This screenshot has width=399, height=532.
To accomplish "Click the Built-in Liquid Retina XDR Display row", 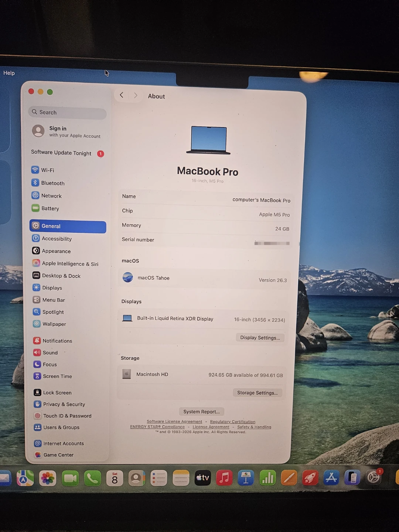I will point(203,319).
